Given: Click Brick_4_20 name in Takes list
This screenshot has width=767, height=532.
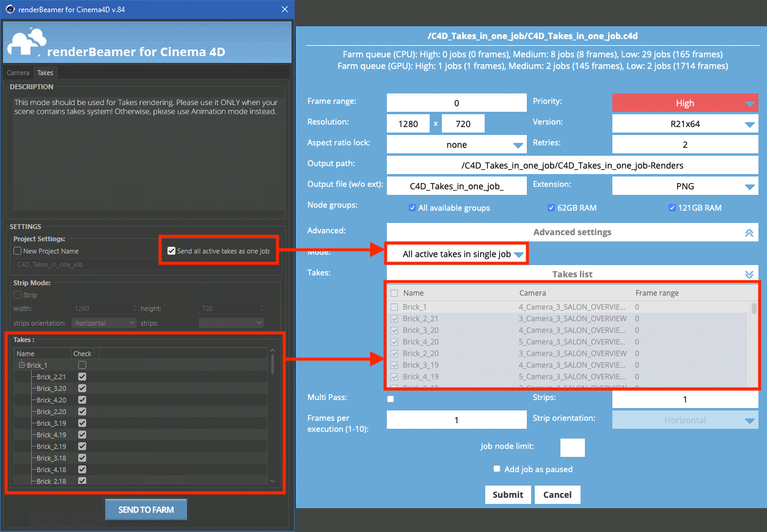Looking at the screenshot, I should point(420,342).
